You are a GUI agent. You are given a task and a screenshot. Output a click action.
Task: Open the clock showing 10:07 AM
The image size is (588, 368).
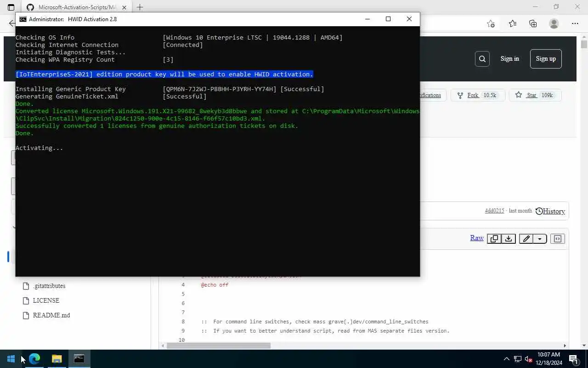(x=548, y=359)
